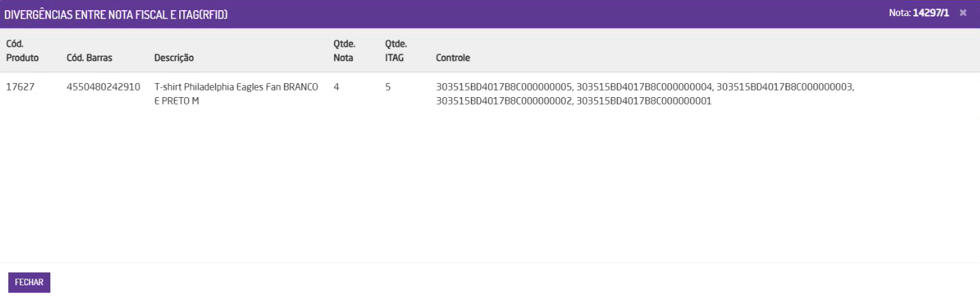Select the Cód. Barras column header
The height and width of the screenshot is (296, 980).
(89, 58)
